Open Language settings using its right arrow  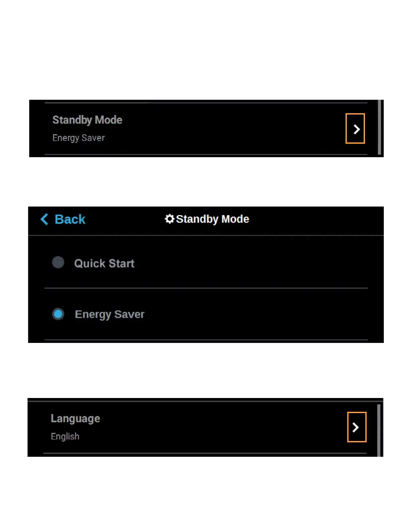(x=356, y=427)
